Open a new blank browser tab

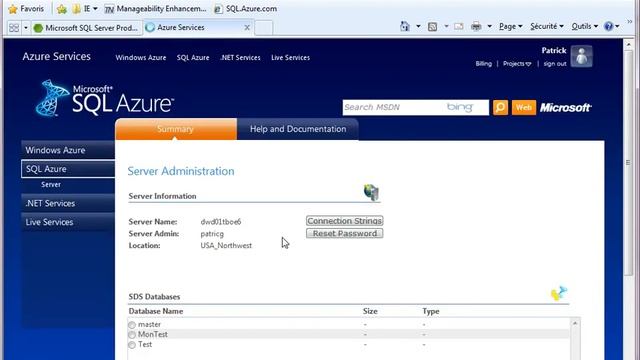[x=264, y=28]
